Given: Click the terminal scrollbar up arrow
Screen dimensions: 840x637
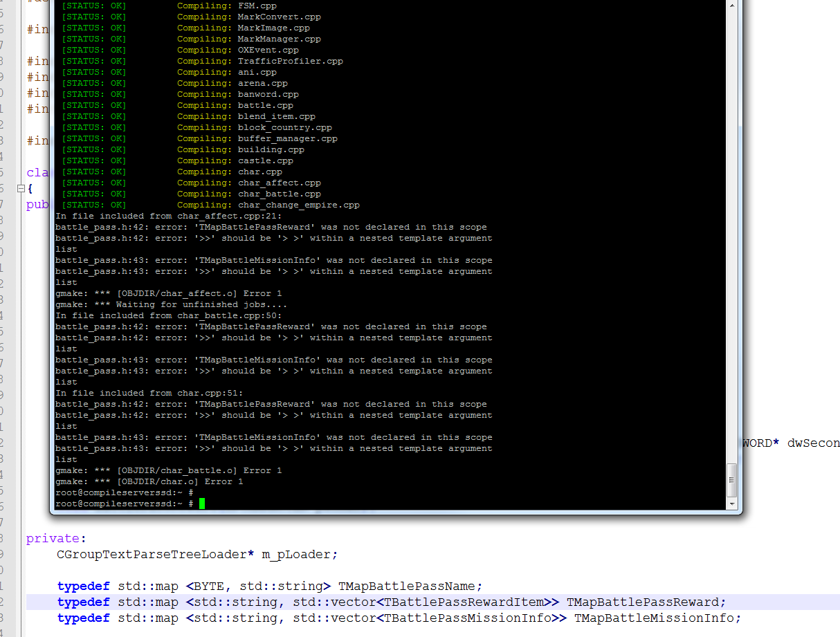Looking at the screenshot, I should coord(731,4).
